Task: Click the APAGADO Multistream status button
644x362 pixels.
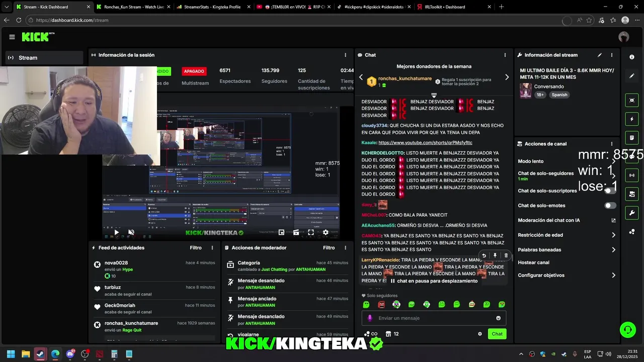Action: 194,71
